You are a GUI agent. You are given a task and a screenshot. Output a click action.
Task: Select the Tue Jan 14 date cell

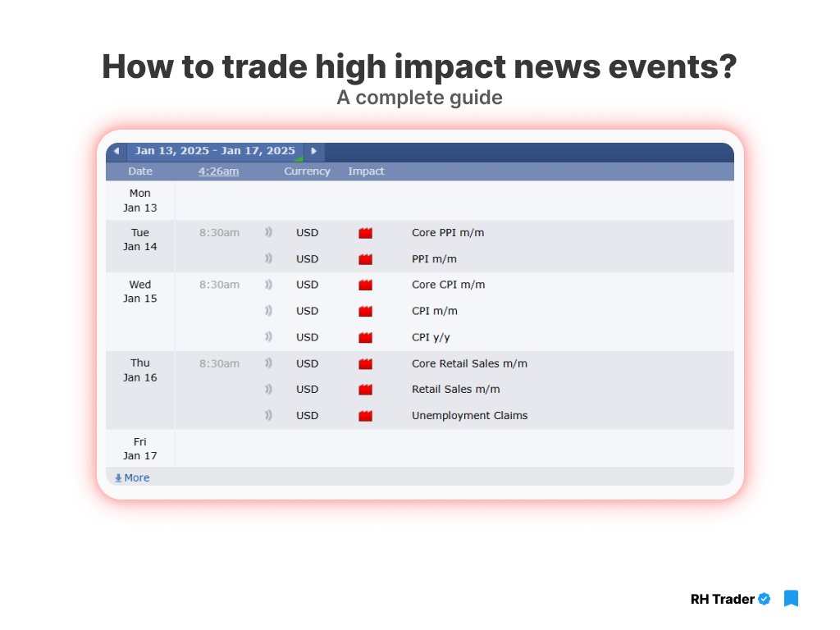[x=139, y=246]
